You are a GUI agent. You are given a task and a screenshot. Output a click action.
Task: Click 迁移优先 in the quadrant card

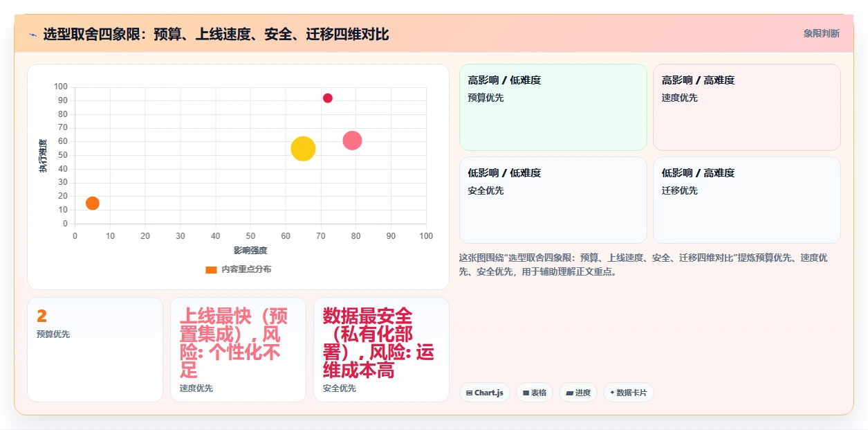point(680,190)
